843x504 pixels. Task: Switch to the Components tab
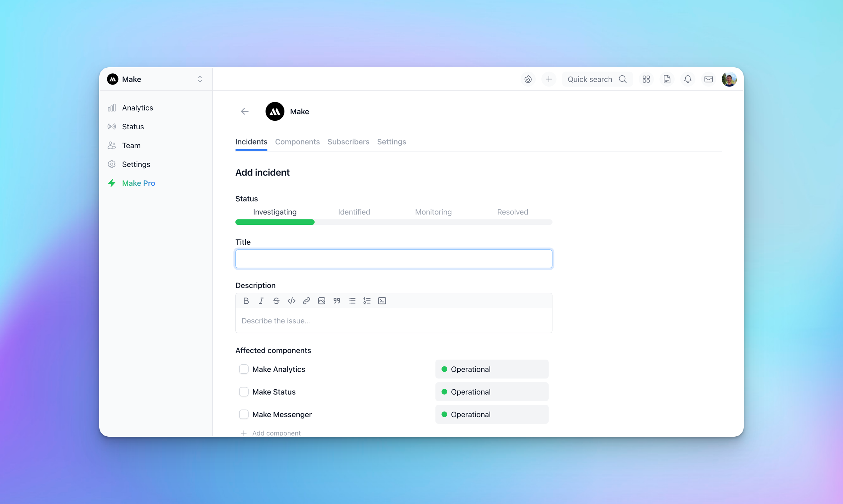(x=297, y=142)
